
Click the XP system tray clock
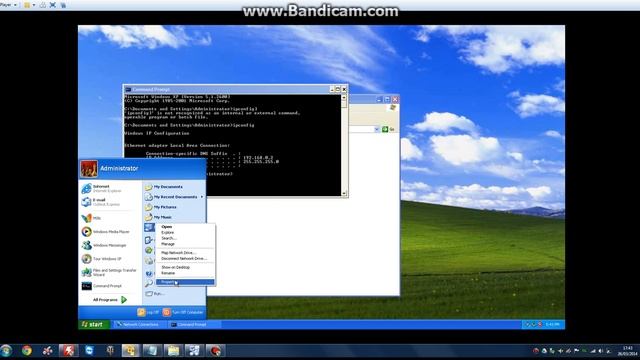click(553, 324)
